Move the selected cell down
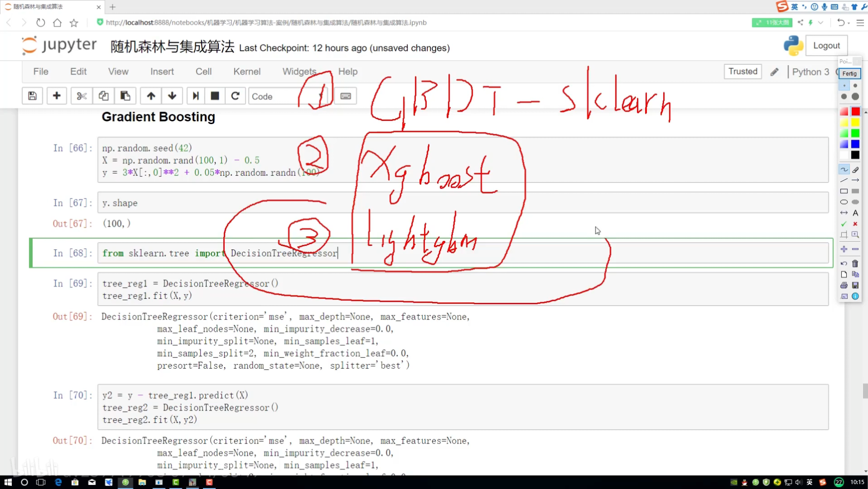The image size is (868, 489). 172,96
